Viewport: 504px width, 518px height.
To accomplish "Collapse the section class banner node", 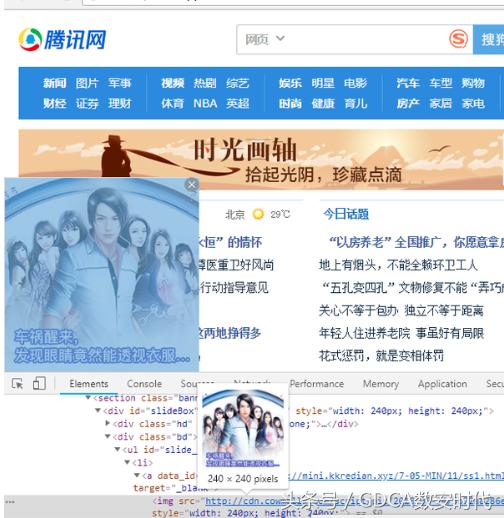I will (x=88, y=398).
